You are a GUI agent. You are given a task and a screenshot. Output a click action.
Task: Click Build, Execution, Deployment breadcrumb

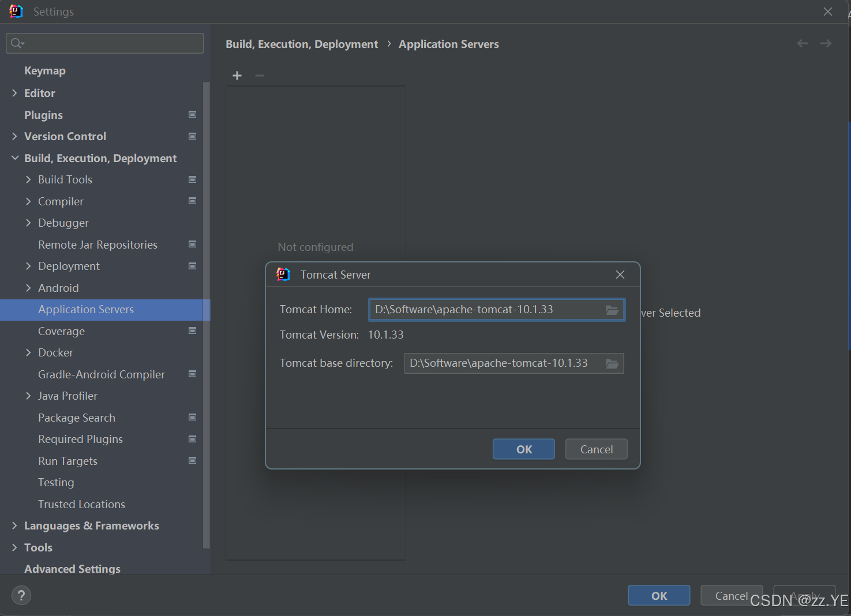tap(302, 44)
